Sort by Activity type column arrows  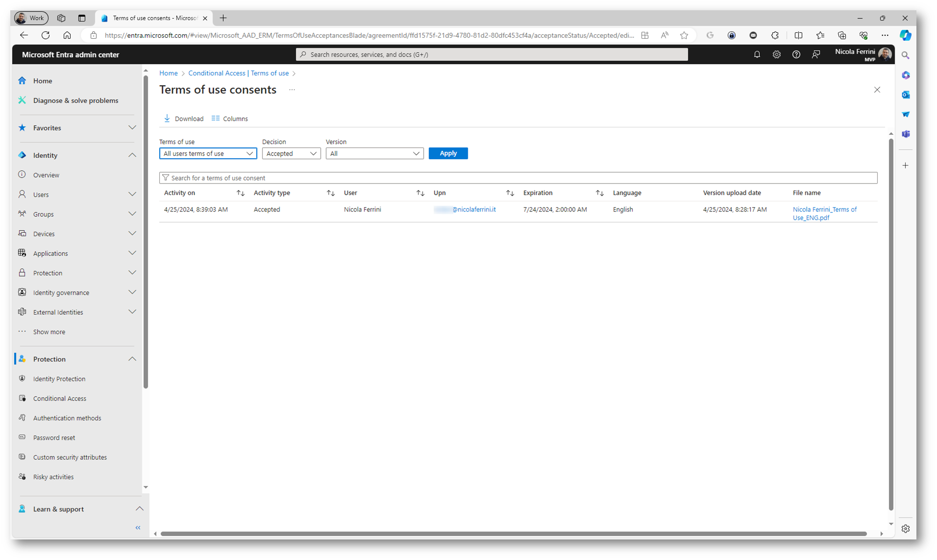[x=331, y=193]
